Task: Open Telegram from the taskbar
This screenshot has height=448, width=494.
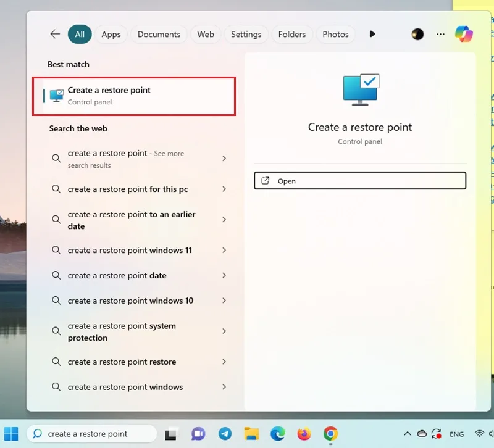Action: point(225,434)
